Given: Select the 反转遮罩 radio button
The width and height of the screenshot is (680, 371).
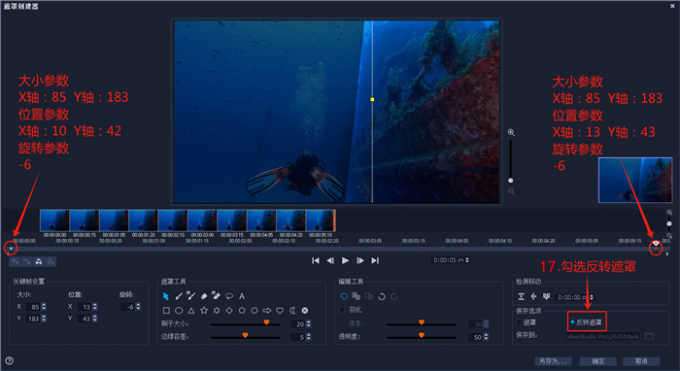Looking at the screenshot, I should (572, 322).
